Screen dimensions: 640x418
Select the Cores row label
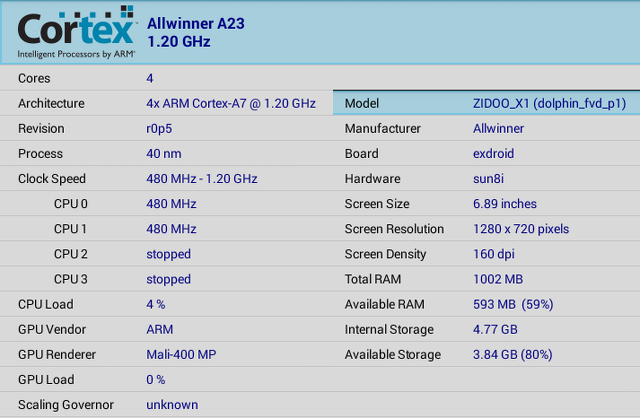pos(34,78)
